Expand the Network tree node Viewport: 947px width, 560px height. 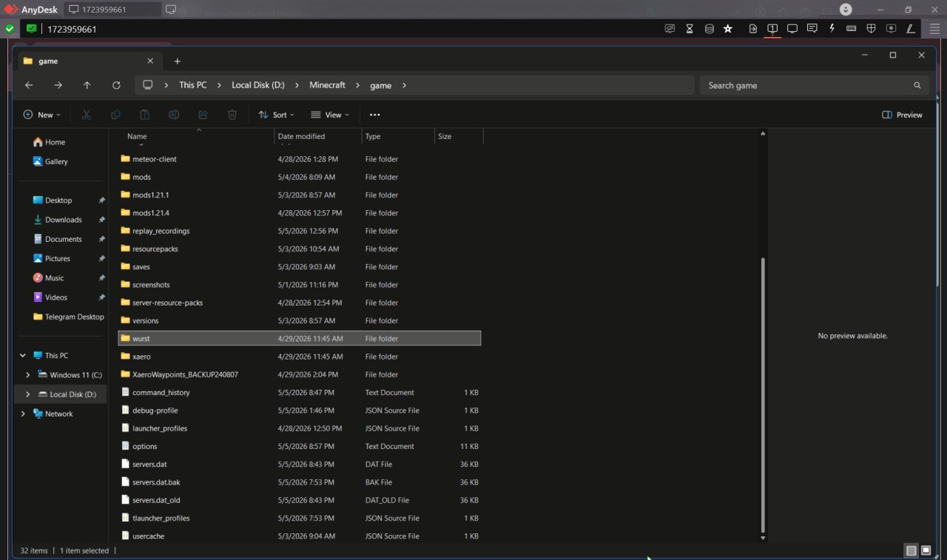point(22,414)
